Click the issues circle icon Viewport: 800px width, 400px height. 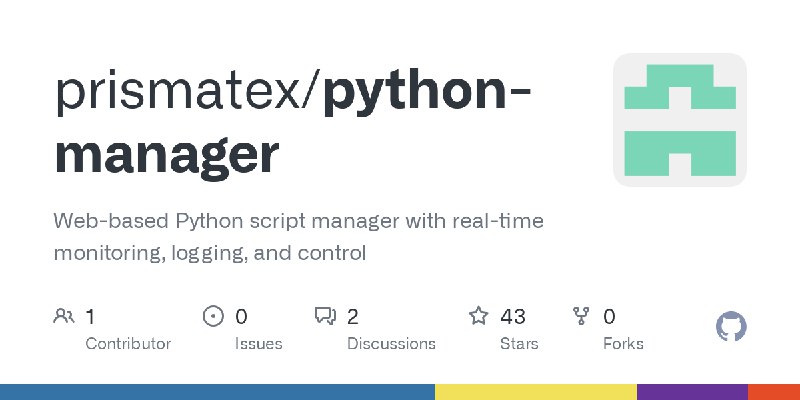213,316
